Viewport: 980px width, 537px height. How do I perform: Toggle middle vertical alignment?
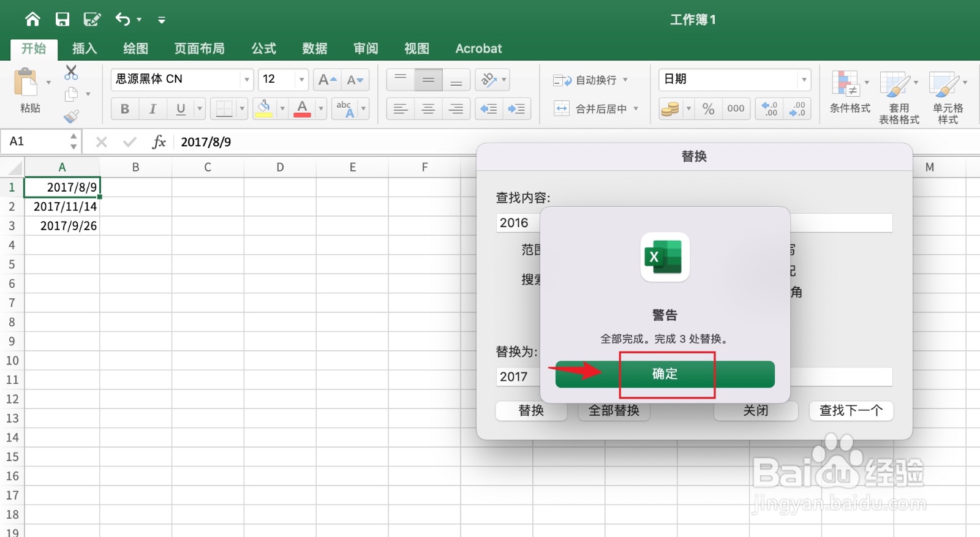tap(428, 80)
